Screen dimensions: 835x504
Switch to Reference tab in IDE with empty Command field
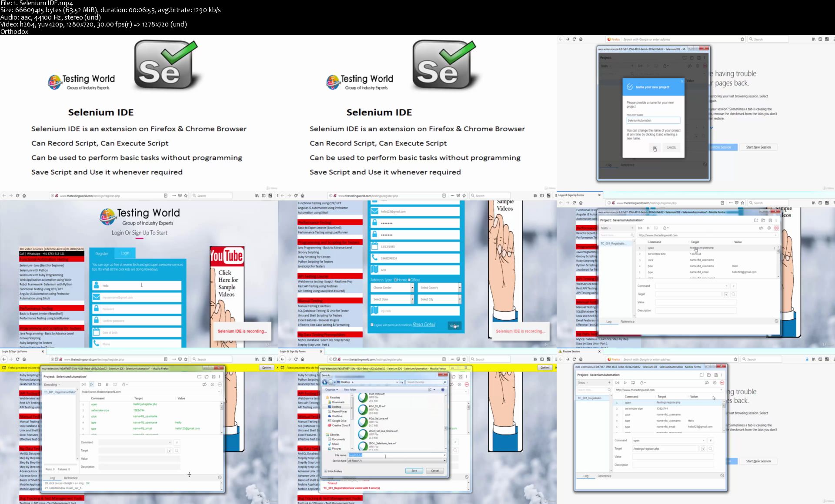627,322
